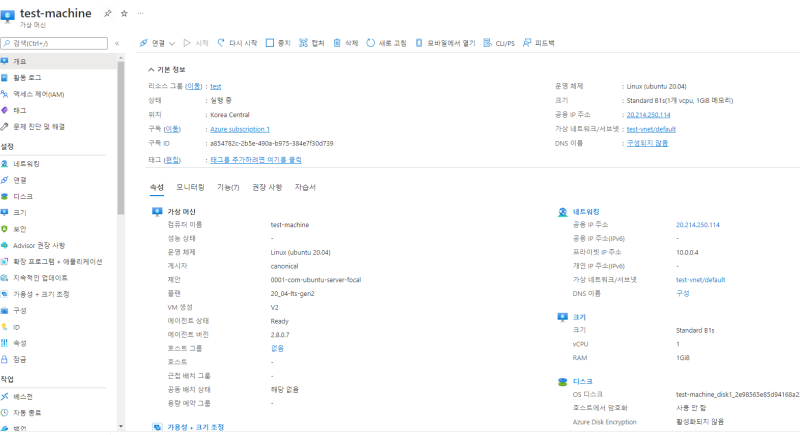Click the sidebar scrollbar down arrow
This screenshot has height=435, width=800.
[x=120, y=426]
